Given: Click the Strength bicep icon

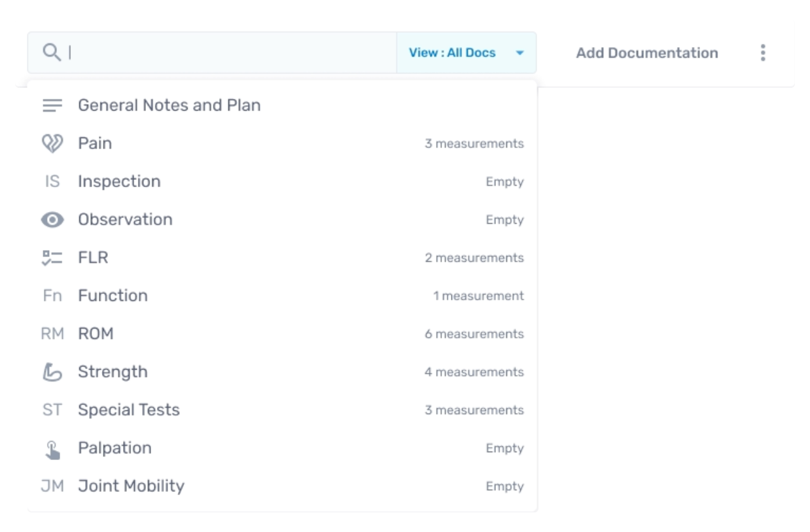Looking at the screenshot, I should pos(52,372).
